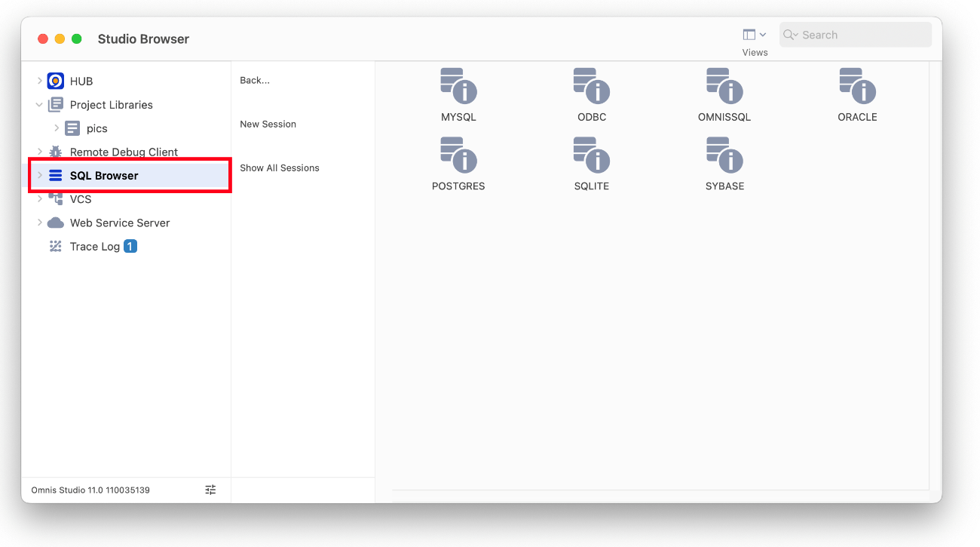The image size is (980, 547).
Task: Select Web Service Server in the tree
Action: tap(120, 223)
